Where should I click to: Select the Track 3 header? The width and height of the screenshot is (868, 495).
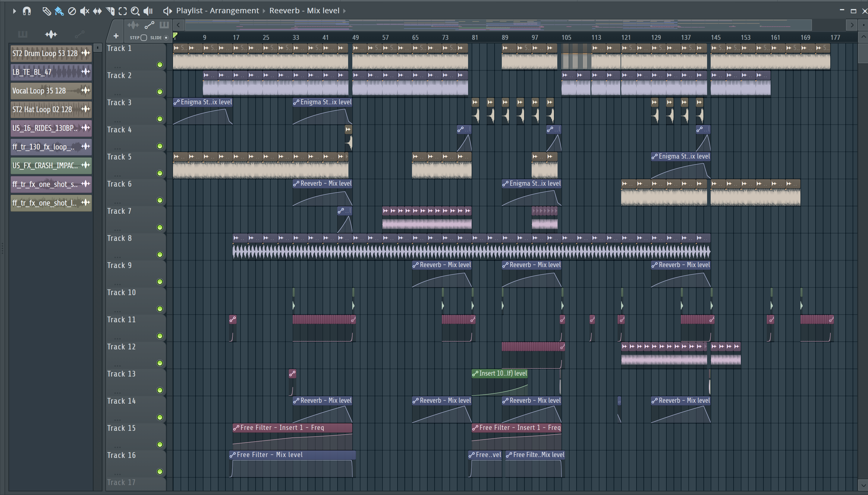coord(136,111)
